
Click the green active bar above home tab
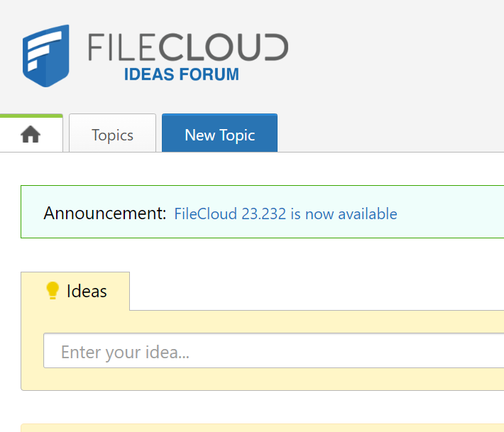pos(31,116)
